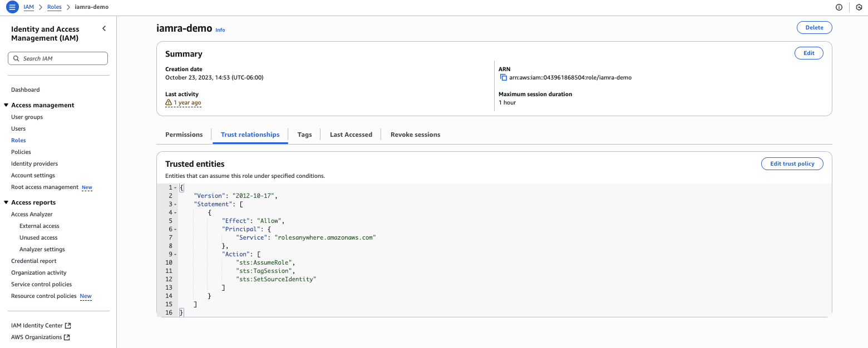Screen dimensions: 868x348
Task: Fold the Statement block on line 3
Action: 174,204
